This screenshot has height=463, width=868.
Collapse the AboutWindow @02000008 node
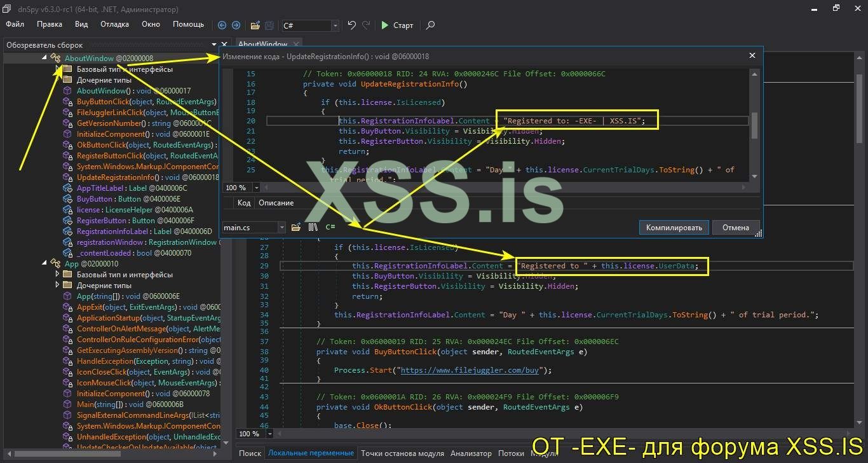pos(44,58)
